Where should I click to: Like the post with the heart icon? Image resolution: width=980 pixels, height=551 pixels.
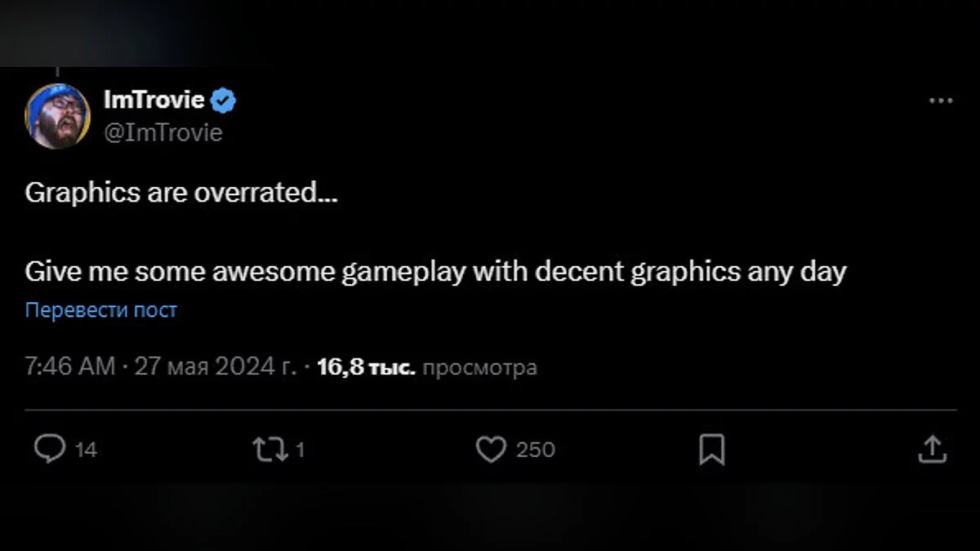click(491, 449)
